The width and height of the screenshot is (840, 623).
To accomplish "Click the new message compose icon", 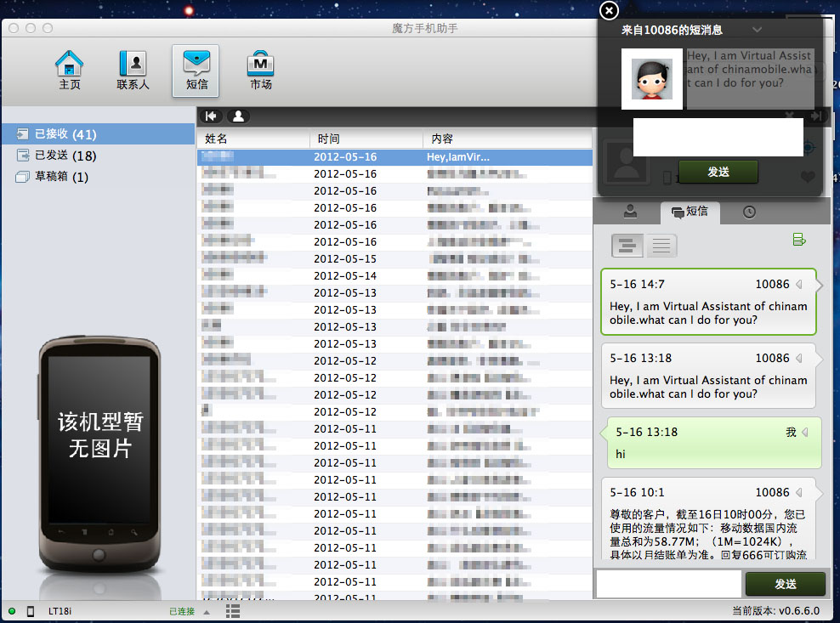I will pyautogui.click(x=798, y=240).
